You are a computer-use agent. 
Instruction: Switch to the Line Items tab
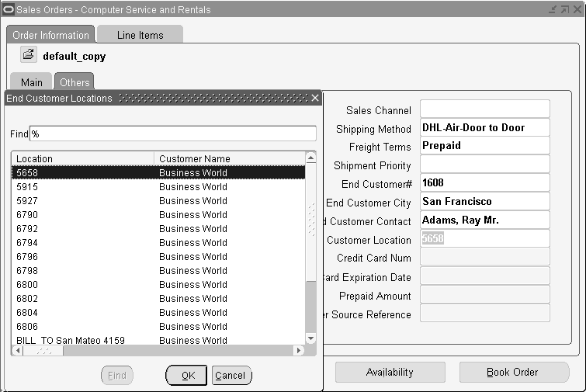(x=140, y=35)
